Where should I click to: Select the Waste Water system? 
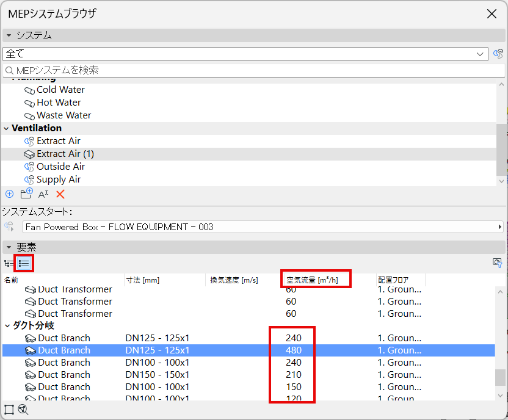pyautogui.click(x=64, y=115)
